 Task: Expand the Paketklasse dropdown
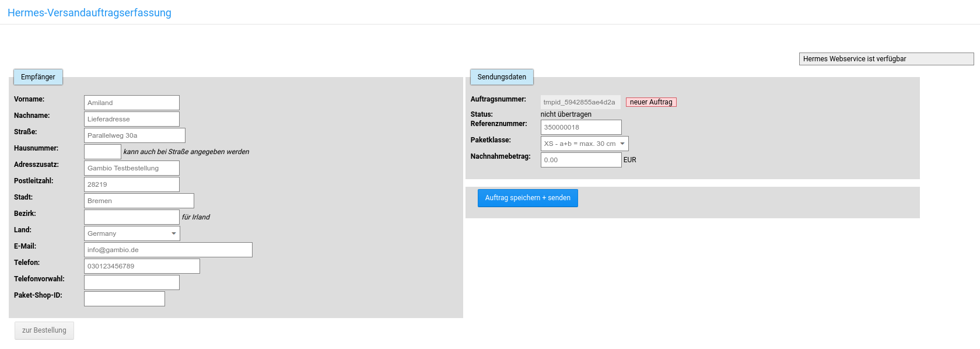click(x=584, y=144)
